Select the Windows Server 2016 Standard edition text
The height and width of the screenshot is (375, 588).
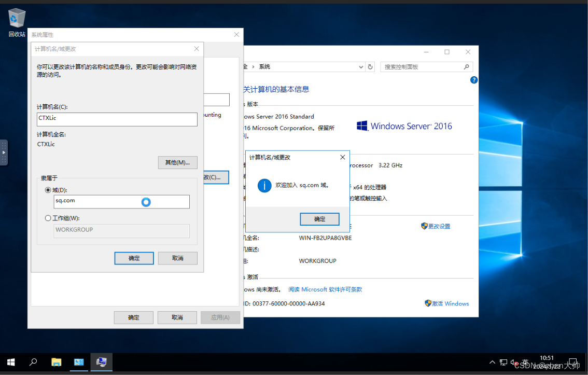point(278,117)
